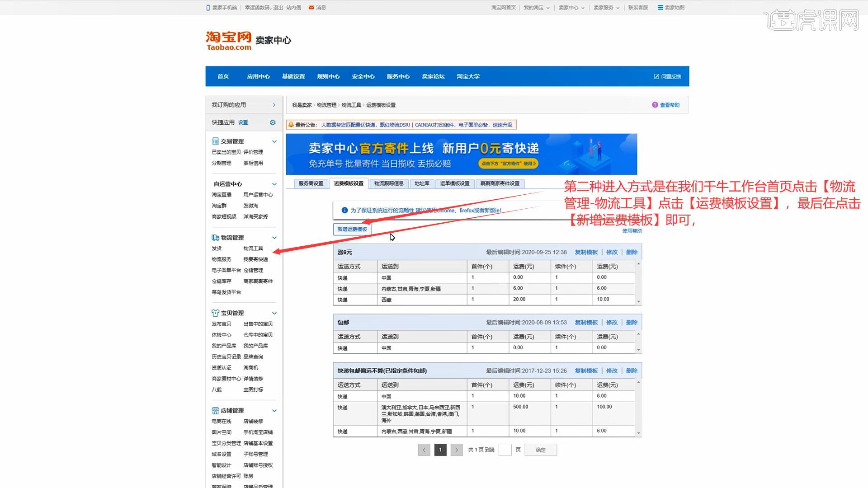Screen dimensions: 868x488
Task: Click 查看帮助 link
Action: 670,105
